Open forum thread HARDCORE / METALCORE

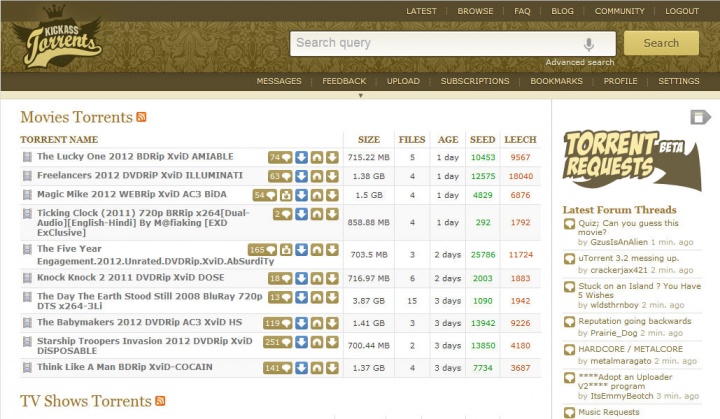point(630,349)
